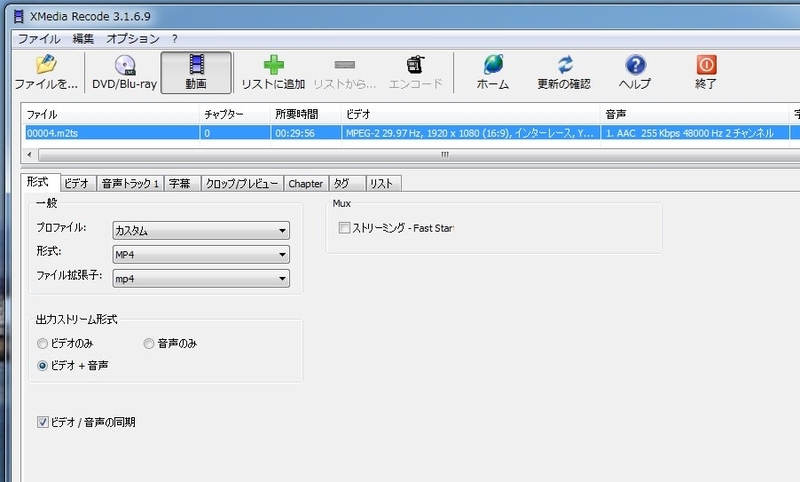Click the 所要時間 column header
The width and height of the screenshot is (800, 482).
click(x=306, y=114)
